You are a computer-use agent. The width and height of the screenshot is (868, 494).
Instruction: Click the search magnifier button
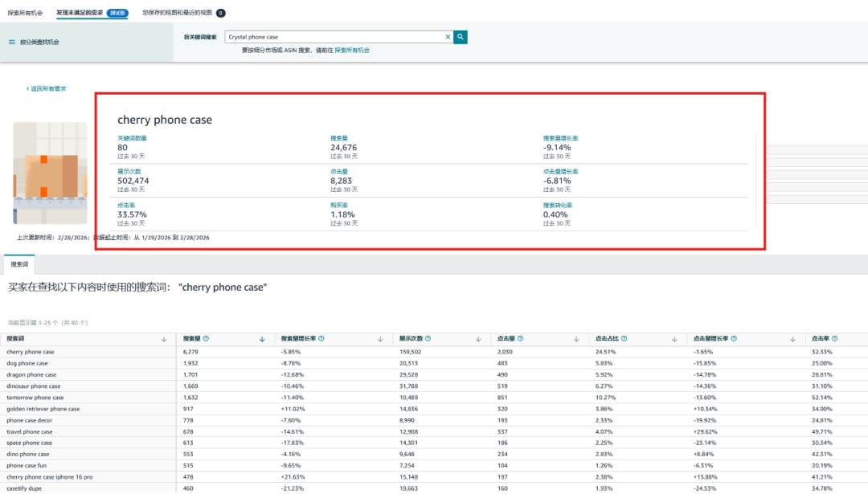[461, 37]
